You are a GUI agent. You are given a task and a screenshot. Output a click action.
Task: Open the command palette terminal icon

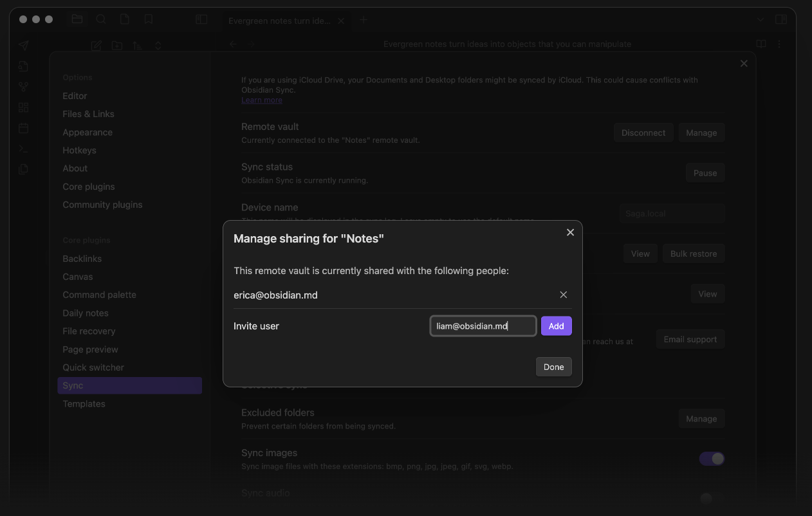(23, 149)
